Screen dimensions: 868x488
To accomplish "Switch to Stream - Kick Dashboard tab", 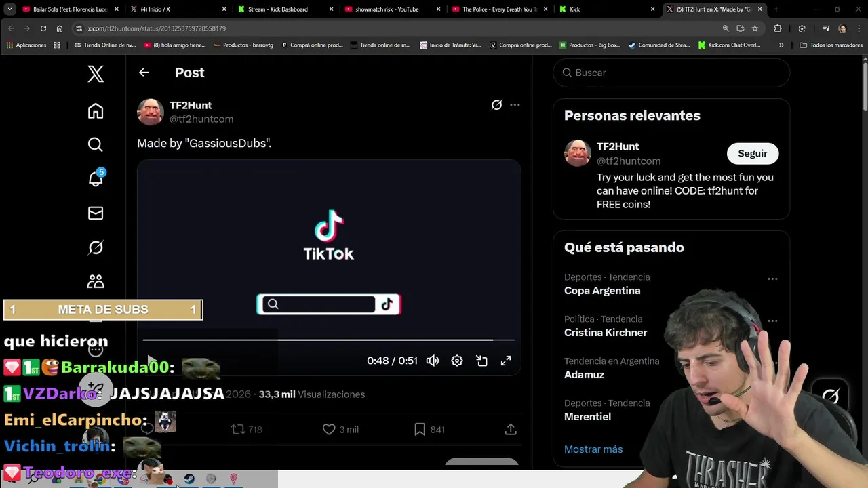I will [x=285, y=9].
